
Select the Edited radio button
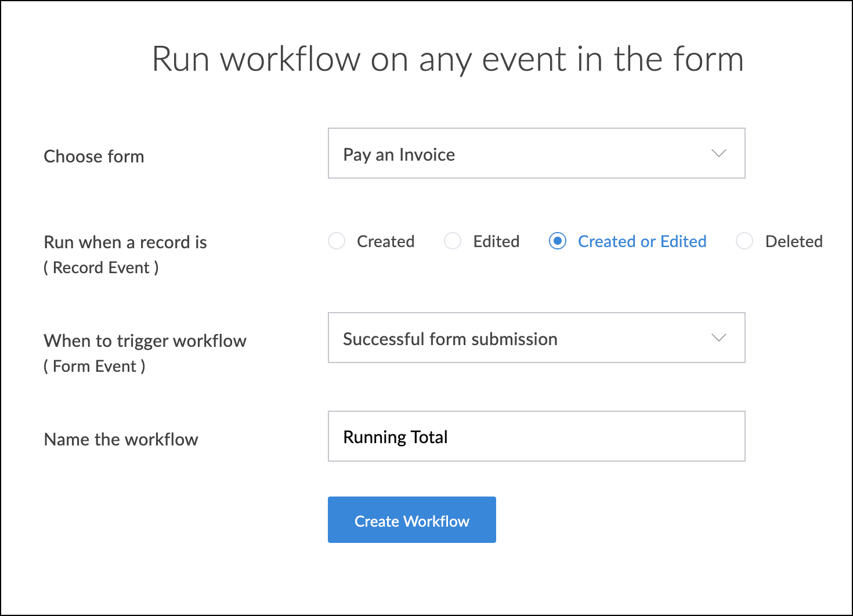click(x=453, y=241)
